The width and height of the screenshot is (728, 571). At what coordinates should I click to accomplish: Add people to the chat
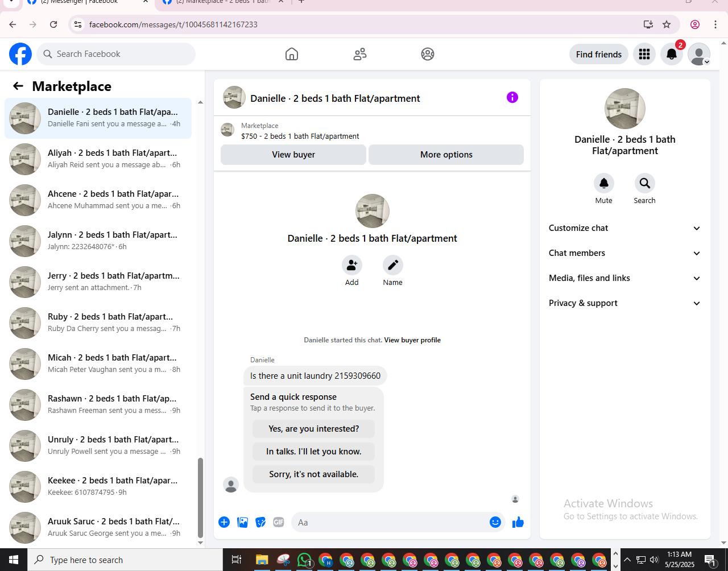click(x=352, y=265)
